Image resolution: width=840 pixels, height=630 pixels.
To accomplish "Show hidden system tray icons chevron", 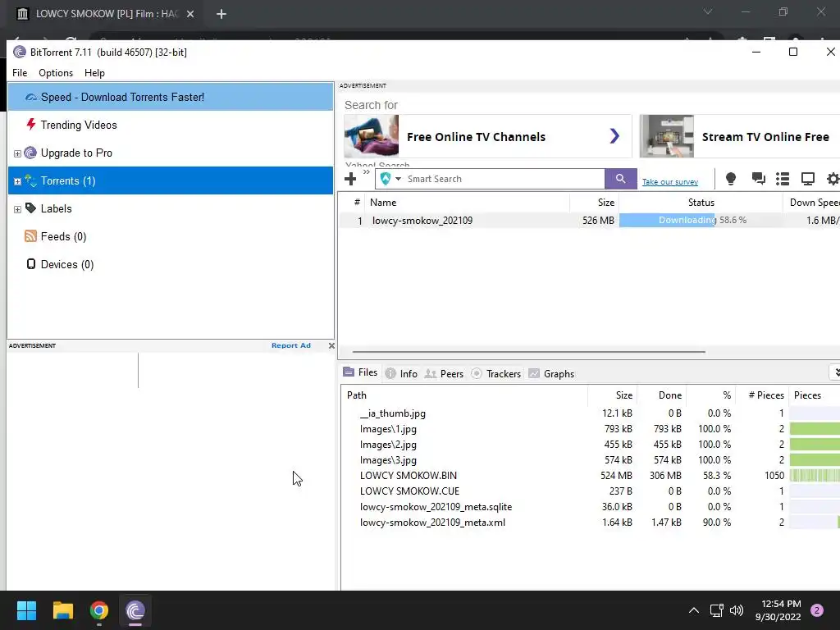I will pyautogui.click(x=694, y=610).
